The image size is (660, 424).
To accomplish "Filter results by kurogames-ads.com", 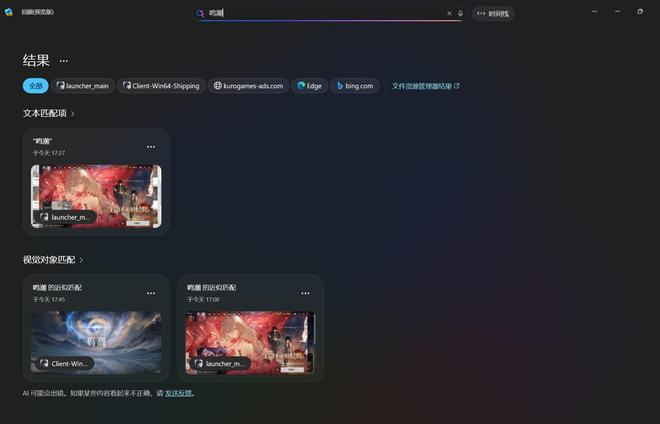I will (248, 86).
